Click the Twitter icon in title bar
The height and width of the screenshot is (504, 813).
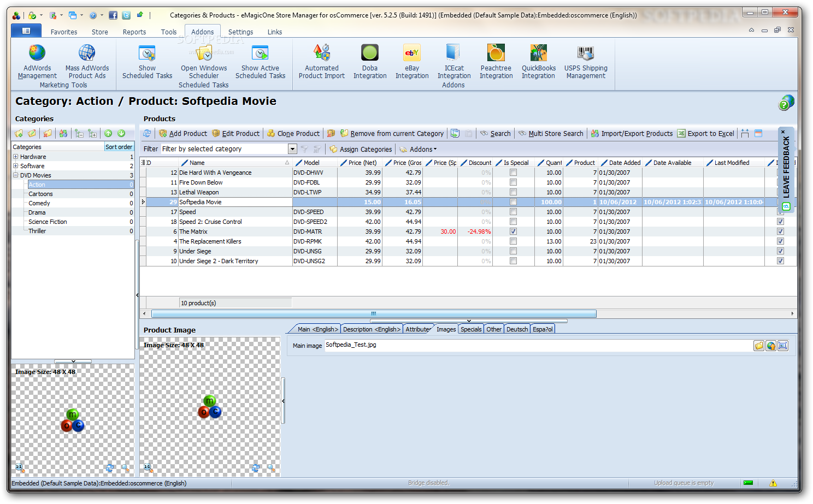[126, 15]
